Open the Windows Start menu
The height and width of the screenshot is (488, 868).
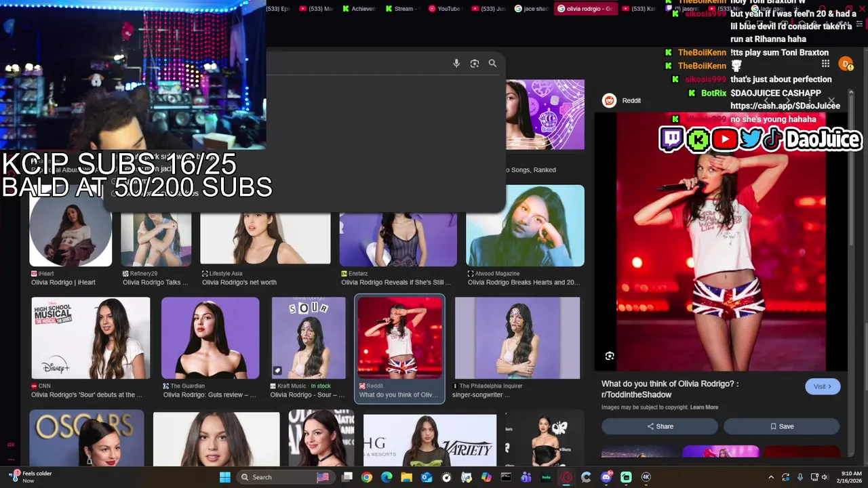click(225, 477)
